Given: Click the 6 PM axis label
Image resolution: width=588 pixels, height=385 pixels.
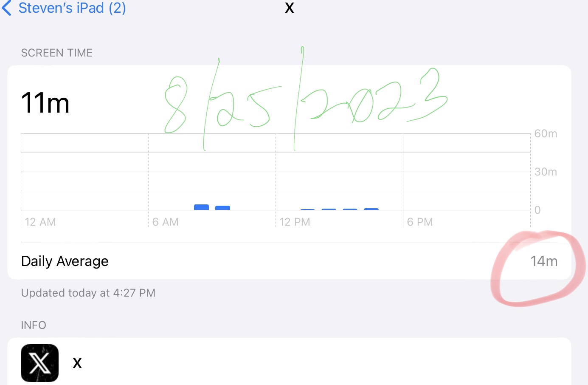Looking at the screenshot, I should [420, 222].
